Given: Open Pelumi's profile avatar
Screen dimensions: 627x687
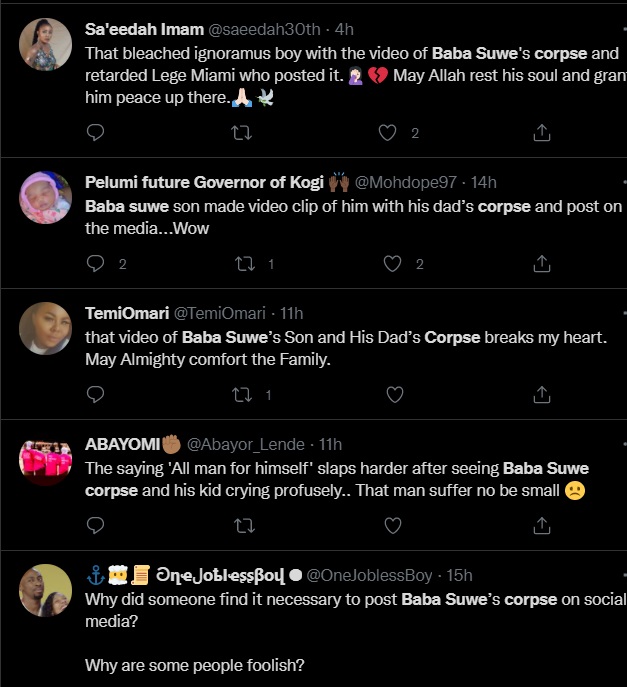Looking at the screenshot, I should (x=45, y=198).
